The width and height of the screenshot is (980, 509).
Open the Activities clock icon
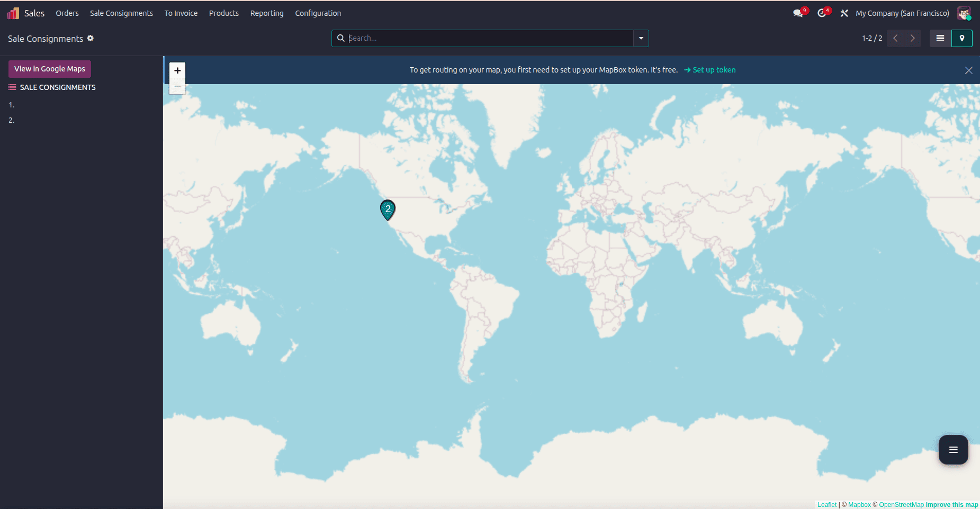822,13
